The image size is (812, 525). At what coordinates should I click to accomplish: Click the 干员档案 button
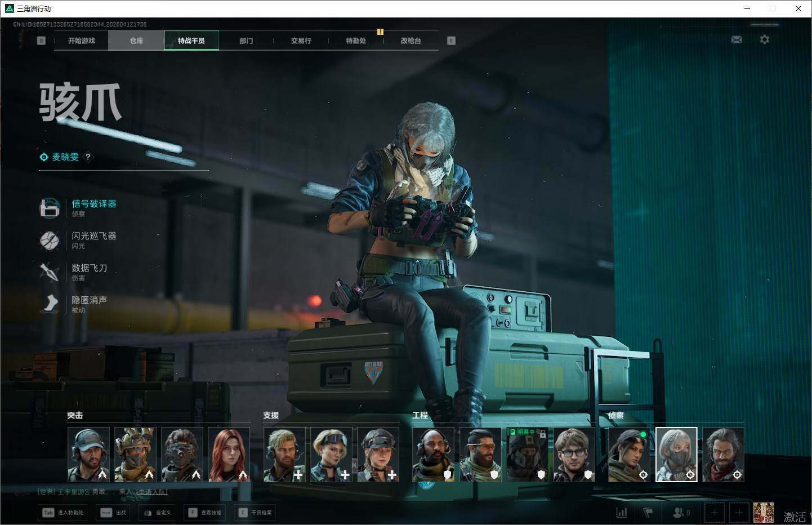click(256, 513)
